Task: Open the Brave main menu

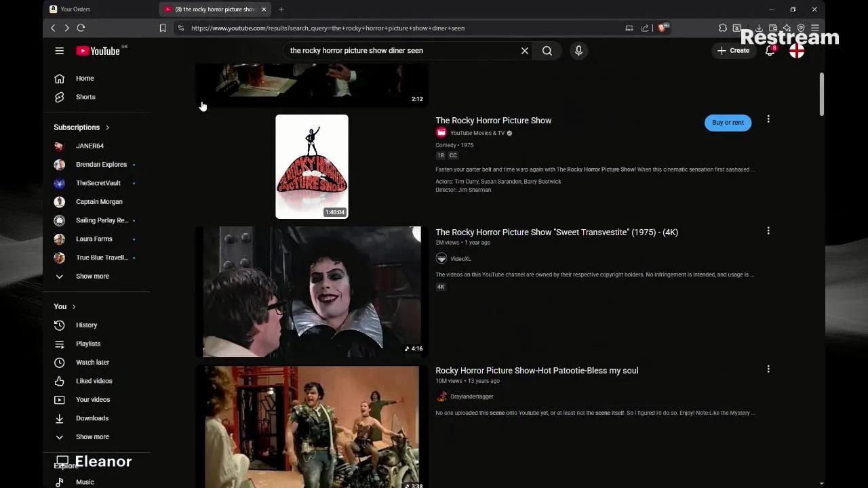Action: [x=815, y=28]
